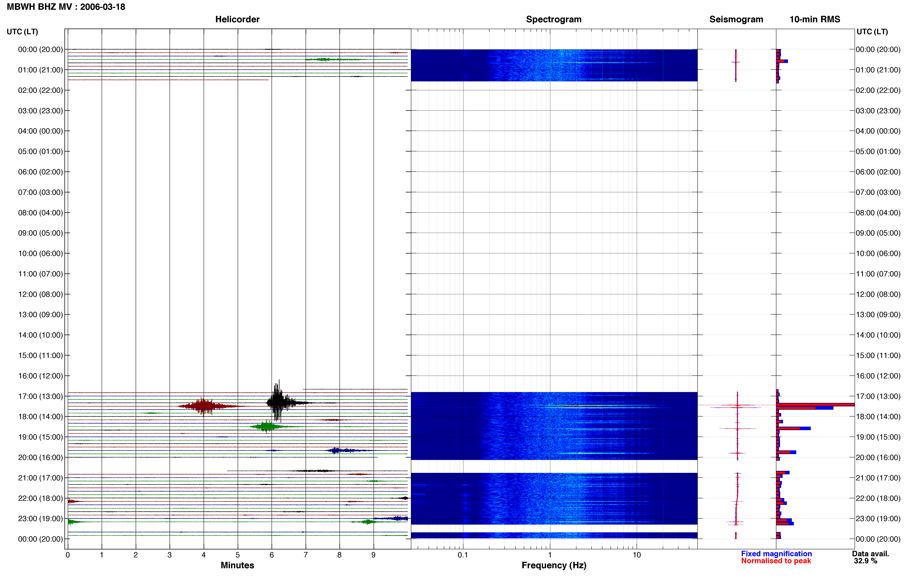Click the left '18:00 (14:00)' time label
924x578 pixels.
41,417
